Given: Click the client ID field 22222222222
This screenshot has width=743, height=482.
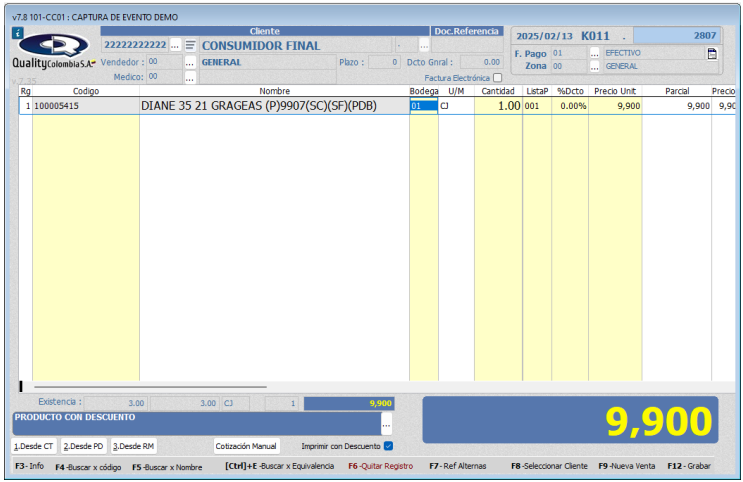Looking at the screenshot, I should tap(135, 45).
